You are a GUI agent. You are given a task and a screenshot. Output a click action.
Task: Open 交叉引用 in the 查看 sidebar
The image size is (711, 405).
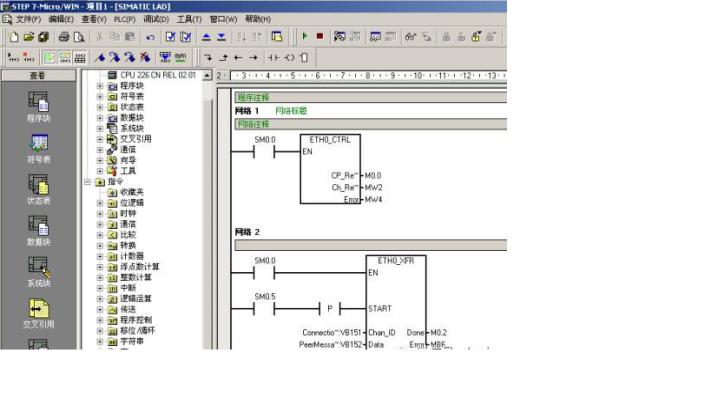(x=39, y=313)
